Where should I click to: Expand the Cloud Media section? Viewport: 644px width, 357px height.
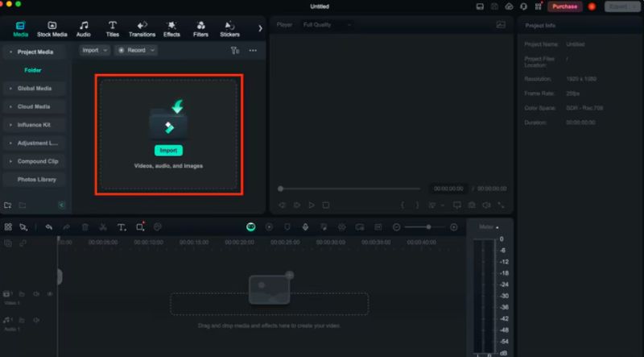click(34, 106)
